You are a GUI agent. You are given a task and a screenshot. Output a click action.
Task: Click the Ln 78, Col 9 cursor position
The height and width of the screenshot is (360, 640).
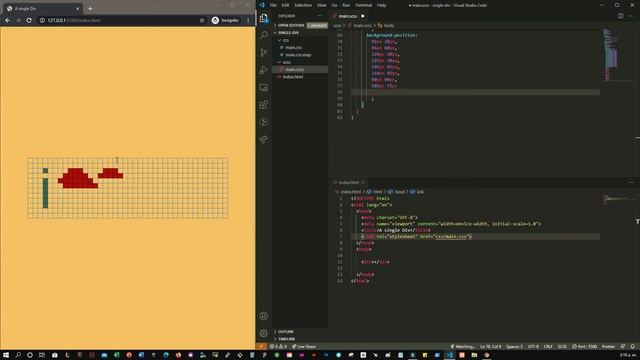pyautogui.click(x=490, y=347)
